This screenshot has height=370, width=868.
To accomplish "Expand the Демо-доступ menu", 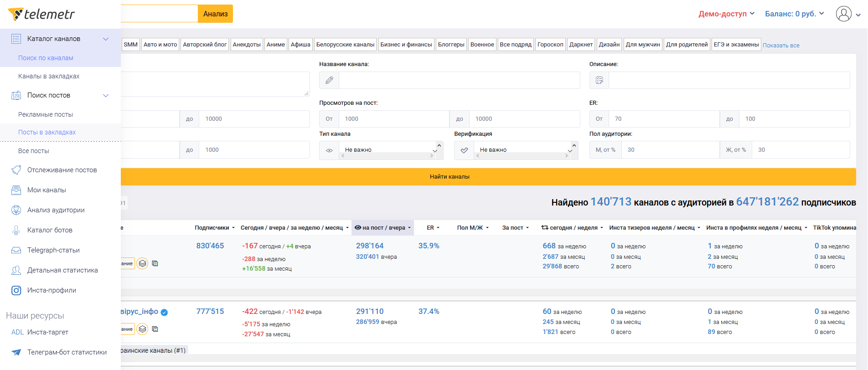I will 726,14.
